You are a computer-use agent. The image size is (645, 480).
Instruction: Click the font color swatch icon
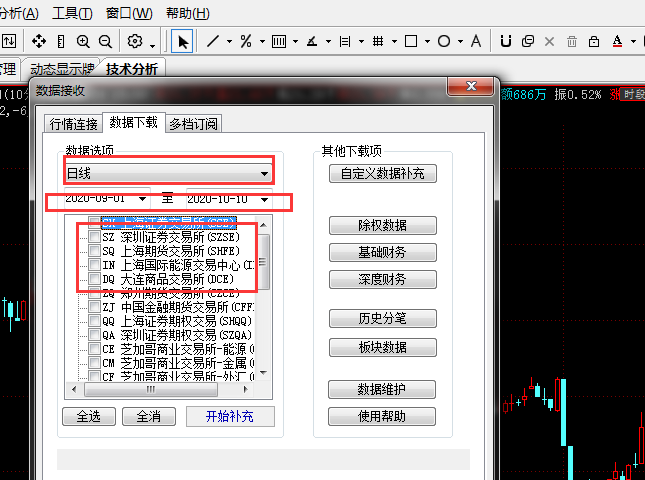(618, 41)
